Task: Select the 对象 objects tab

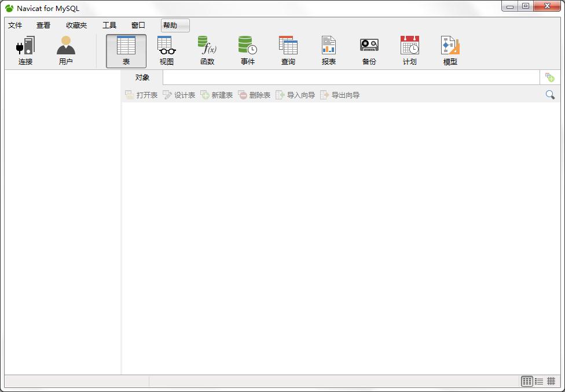Action: pos(142,77)
